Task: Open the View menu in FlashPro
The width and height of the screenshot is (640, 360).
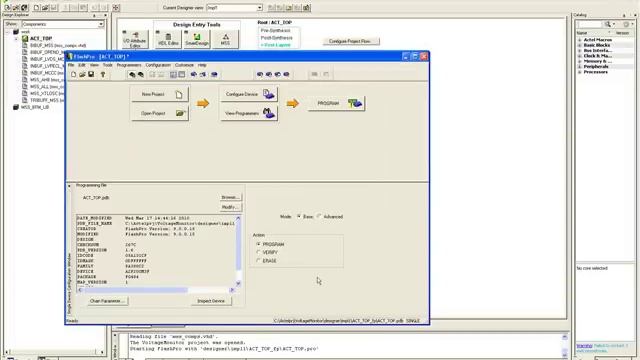Action: (x=94, y=65)
